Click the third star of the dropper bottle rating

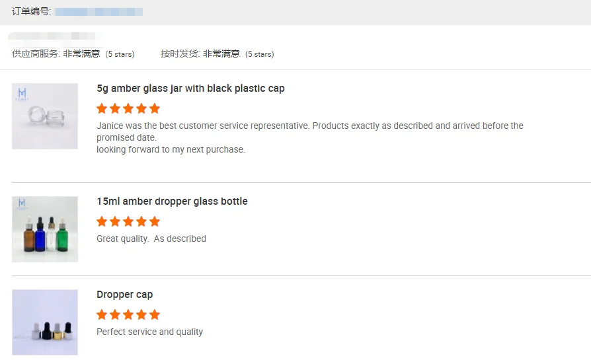click(128, 221)
